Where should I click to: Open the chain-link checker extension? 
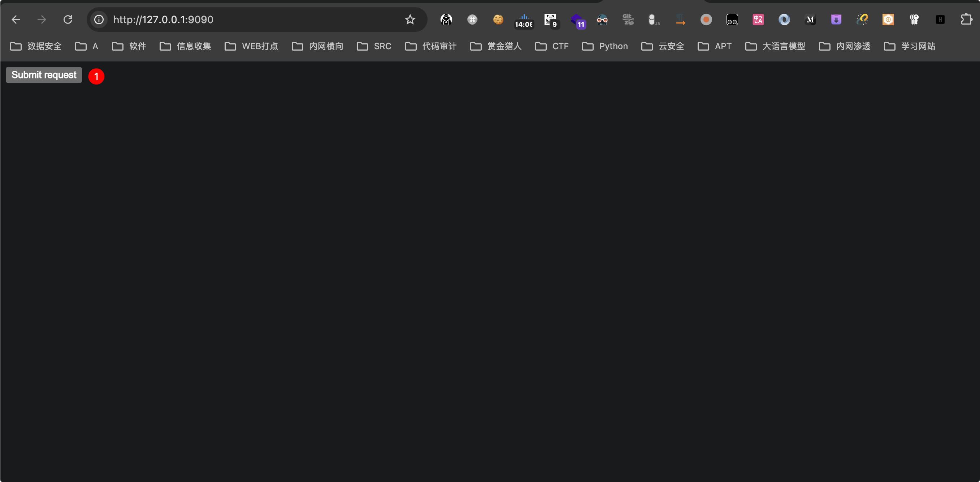click(x=862, y=20)
